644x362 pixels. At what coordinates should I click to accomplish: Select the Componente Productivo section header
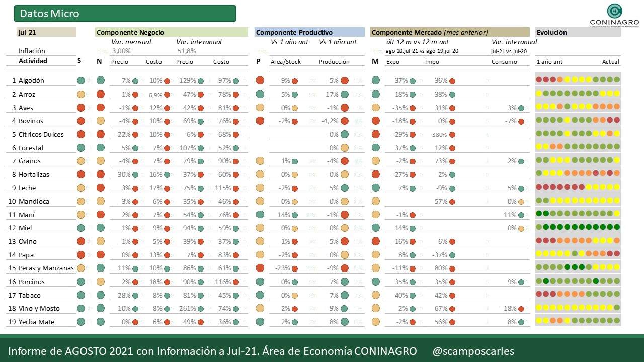309,32
